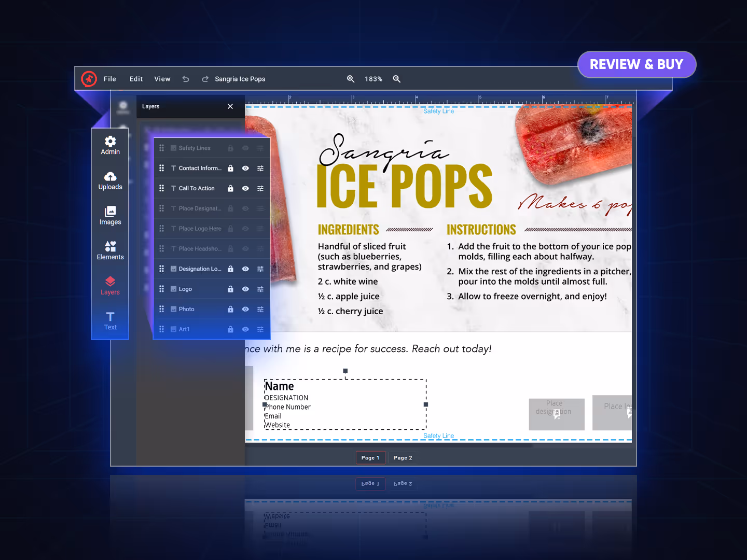Switch to Page 2 tab

tap(403, 458)
